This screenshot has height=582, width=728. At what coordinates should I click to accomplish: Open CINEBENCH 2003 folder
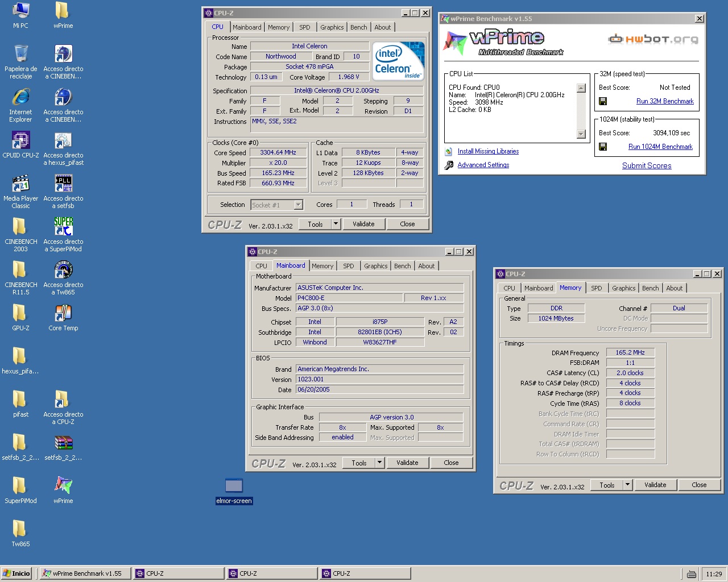click(20, 234)
